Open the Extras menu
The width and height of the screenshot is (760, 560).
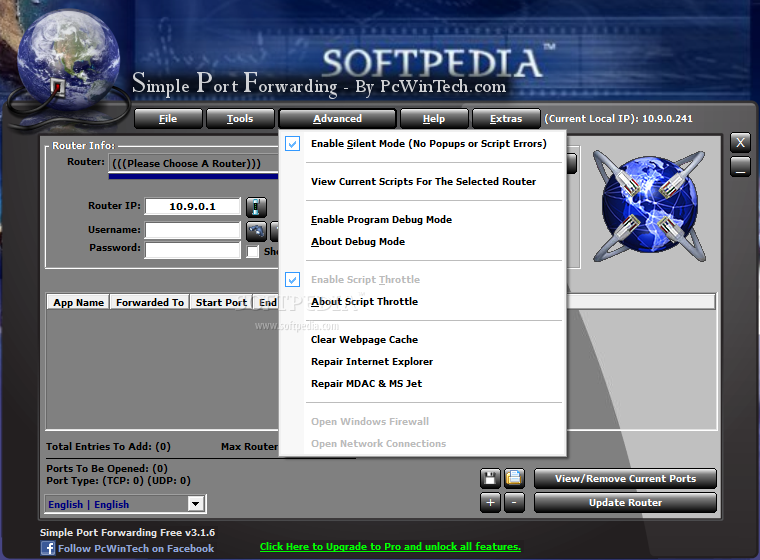pos(506,119)
